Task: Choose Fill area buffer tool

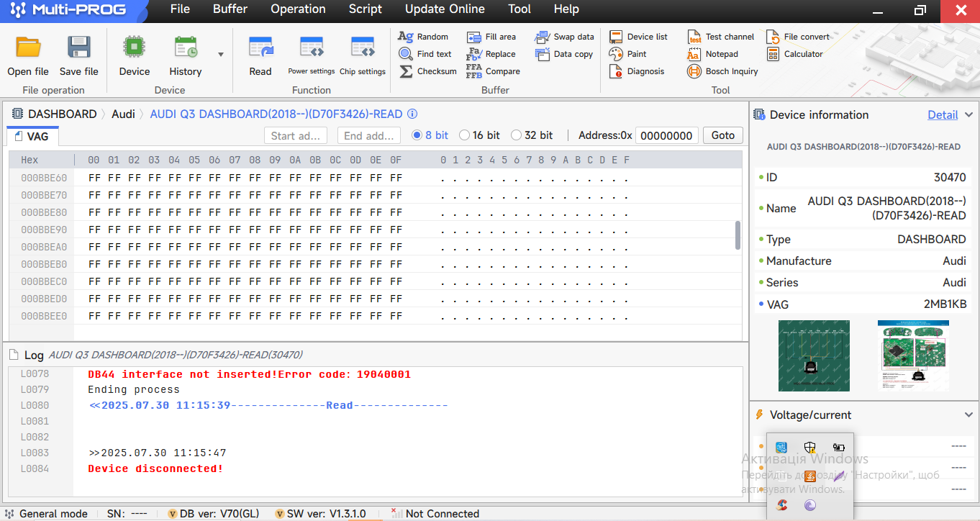Action: pos(491,37)
